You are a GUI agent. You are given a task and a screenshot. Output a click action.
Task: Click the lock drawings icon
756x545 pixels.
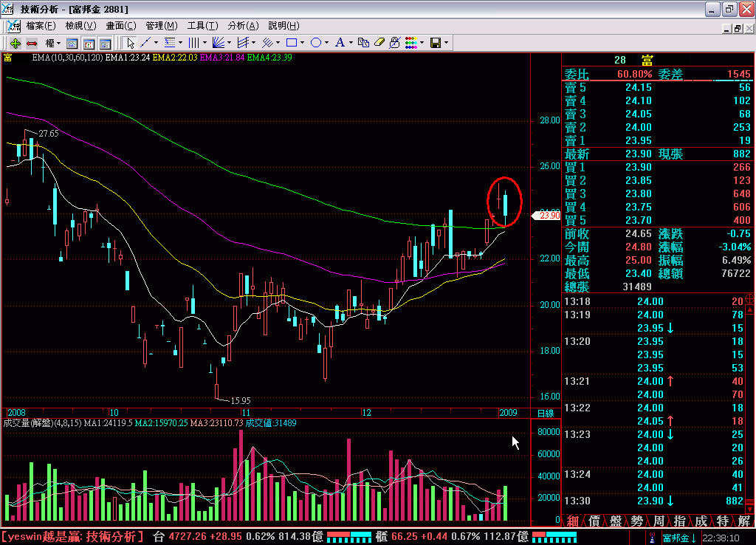click(x=395, y=43)
